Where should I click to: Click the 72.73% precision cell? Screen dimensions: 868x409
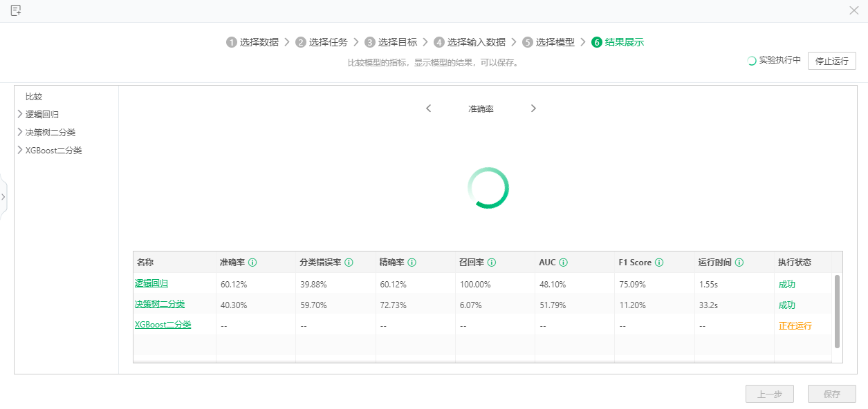tap(393, 305)
